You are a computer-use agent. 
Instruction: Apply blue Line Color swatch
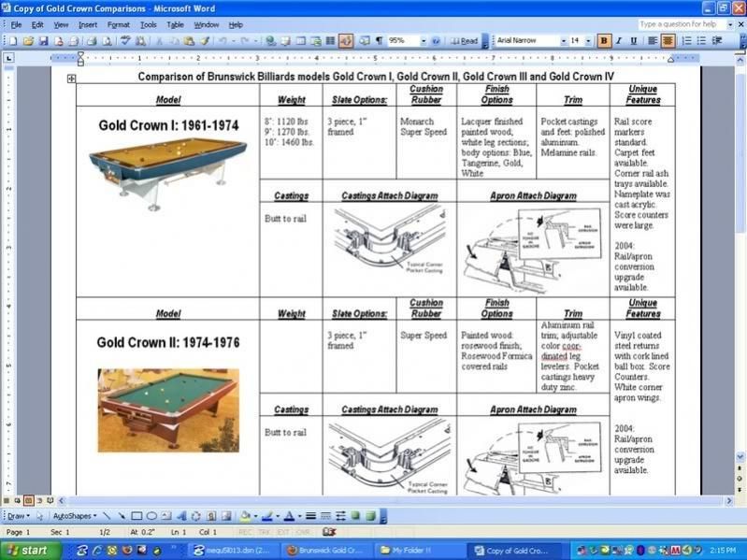(267, 516)
